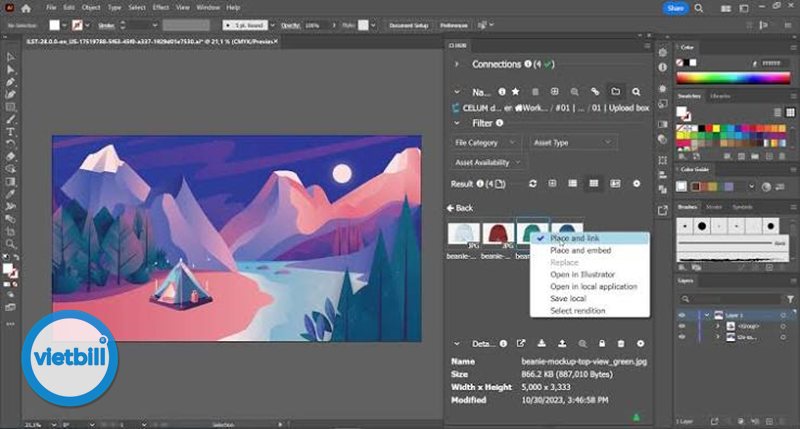Switch results to list view
The width and height of the screenshot is (800, 429).
(x=572, y=184)
